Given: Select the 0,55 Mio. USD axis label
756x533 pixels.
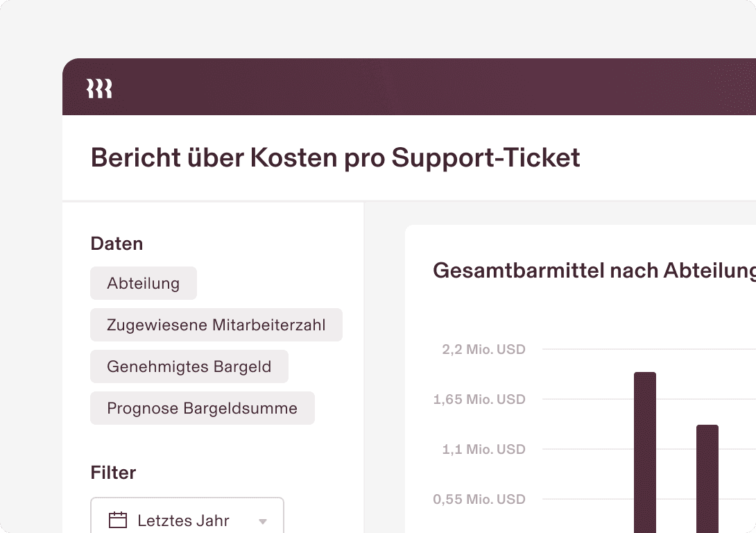Looking at the screenshot, I should pos(479,499).
